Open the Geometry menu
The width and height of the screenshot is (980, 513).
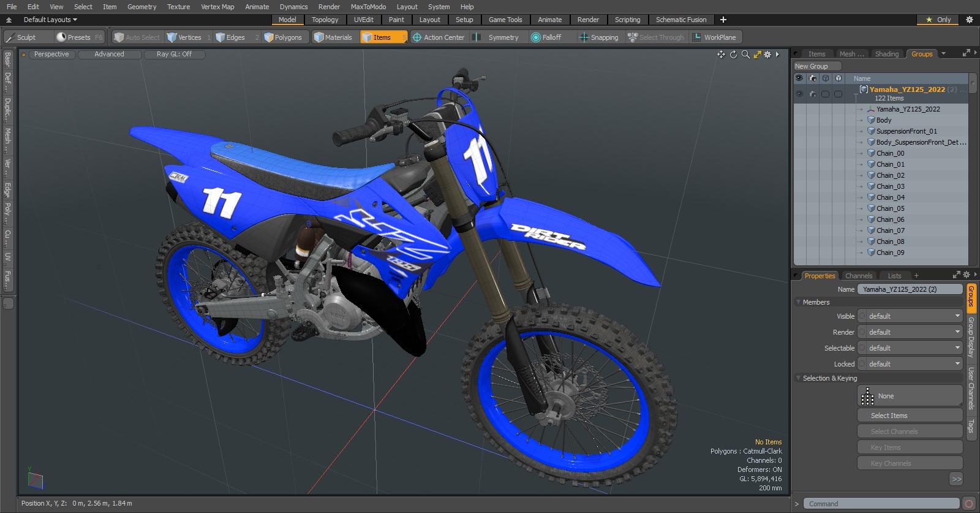(141, 7)
